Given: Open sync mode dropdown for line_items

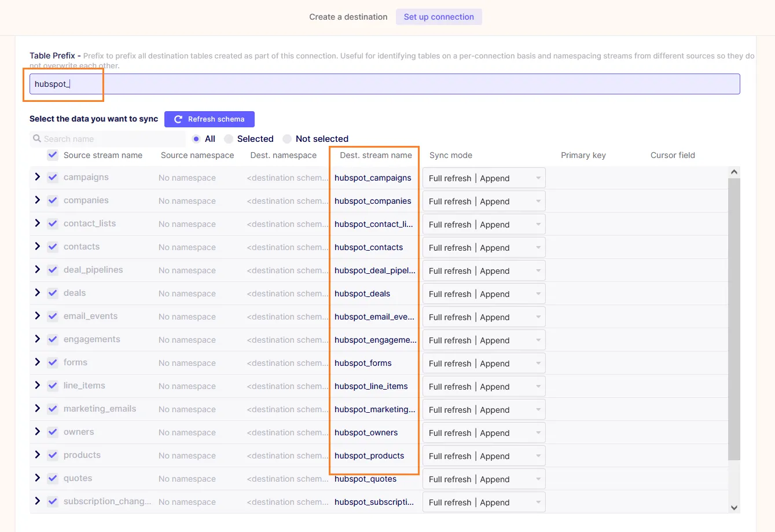Looking at the screenshot, I should click(x=484, y=387).
